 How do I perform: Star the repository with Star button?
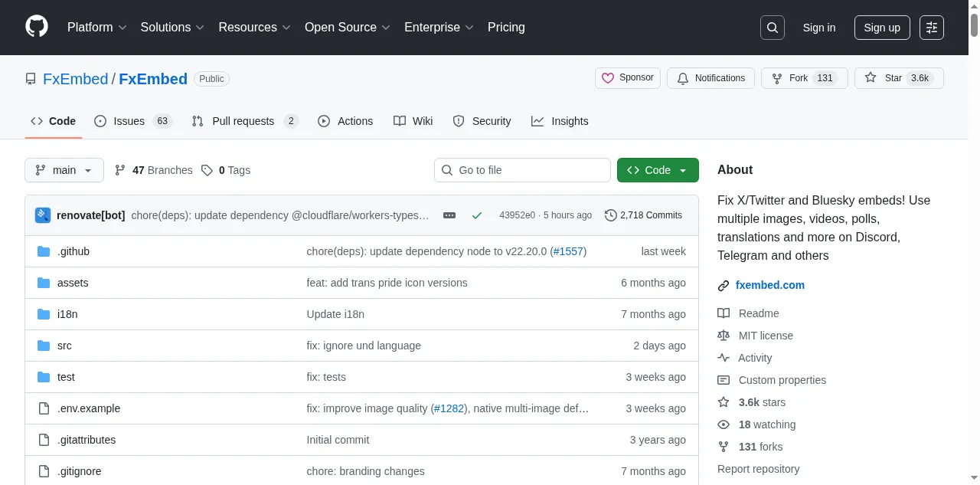(899, 78)
